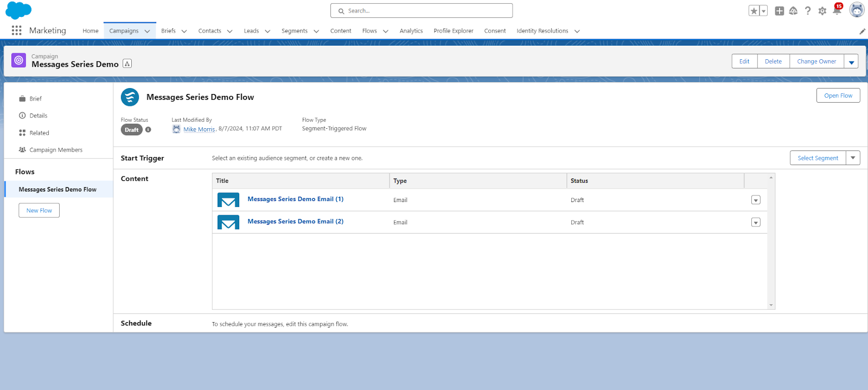Click content list scroll up arrow

coord(771,178)
